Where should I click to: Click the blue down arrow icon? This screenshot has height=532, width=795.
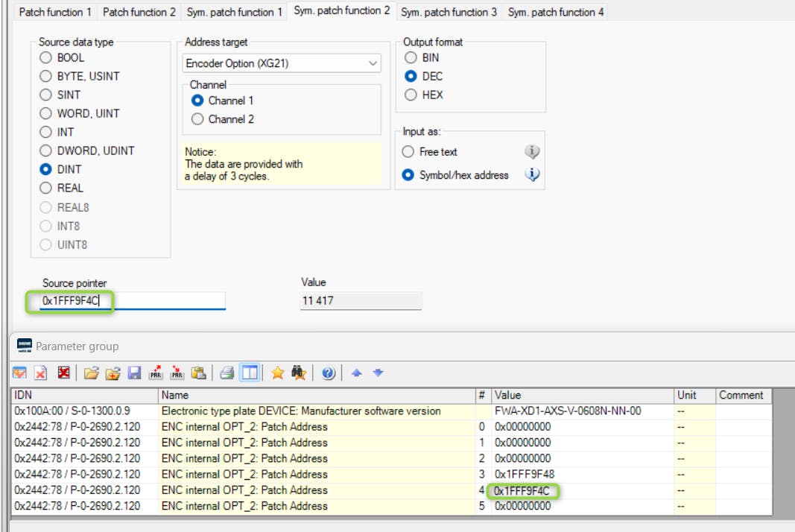pyautogui.click(x=378, y=373)
